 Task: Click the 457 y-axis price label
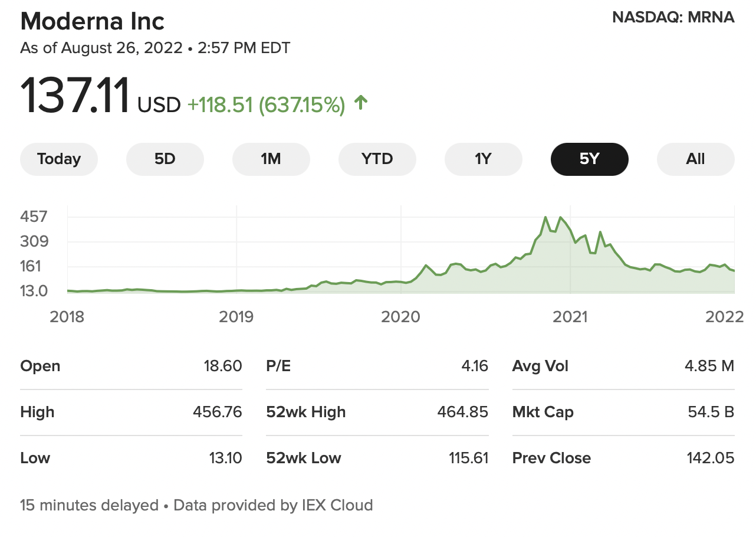click(x=34, y=217)
